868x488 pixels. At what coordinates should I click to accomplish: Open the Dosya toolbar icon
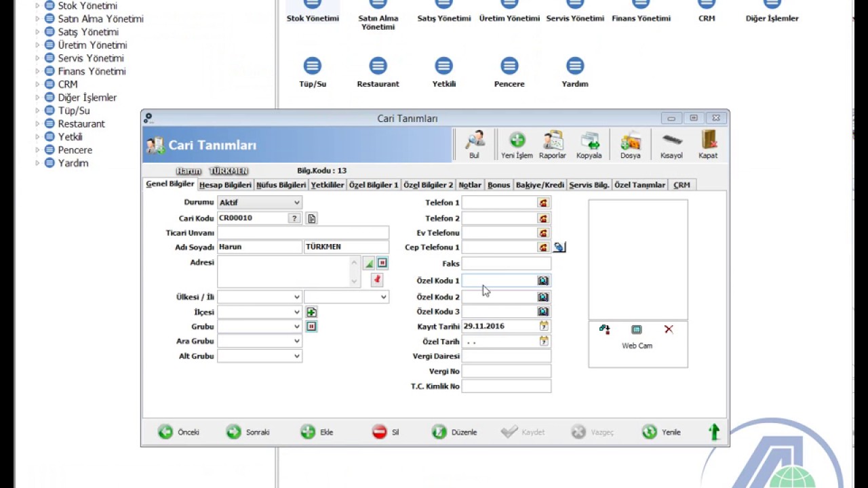pyautogui.click(x=630, y=141)
